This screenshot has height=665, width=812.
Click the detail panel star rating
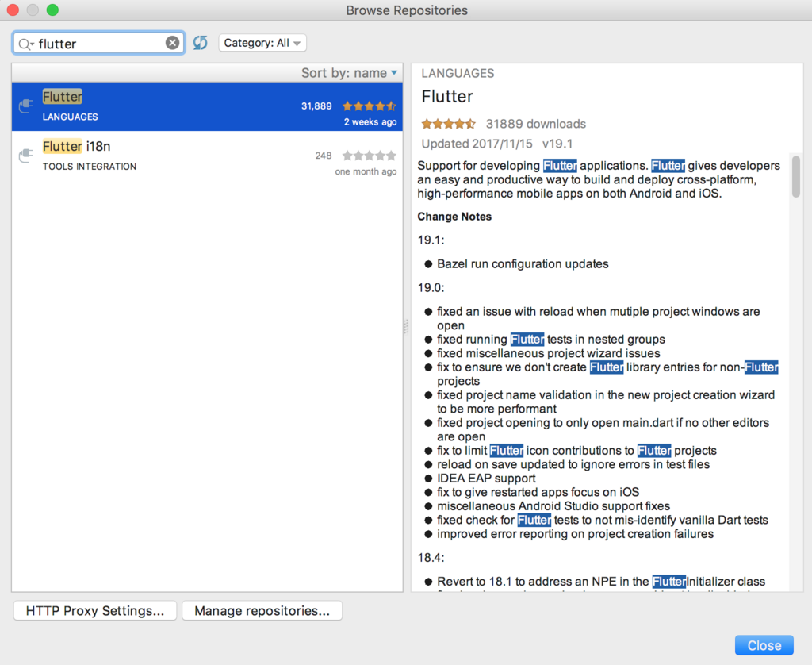coord(448,124)
